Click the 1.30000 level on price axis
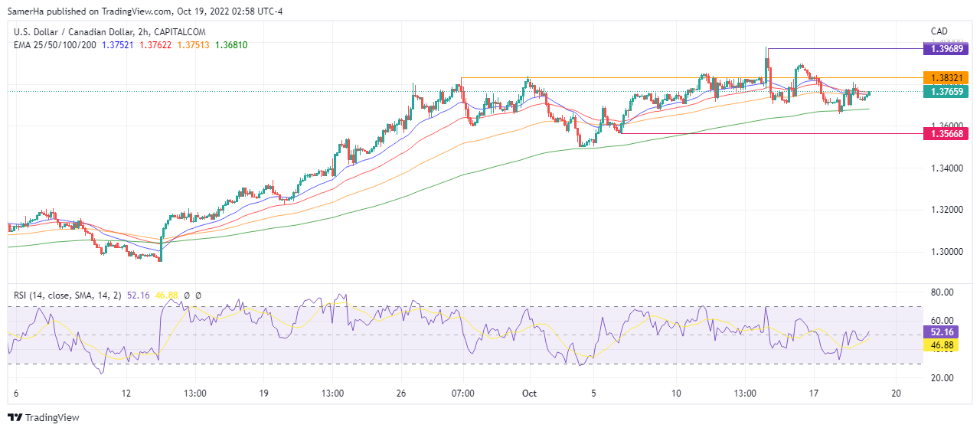Image resolution: width=980 pixels, height=431 pixels. (x=948, y=251)
